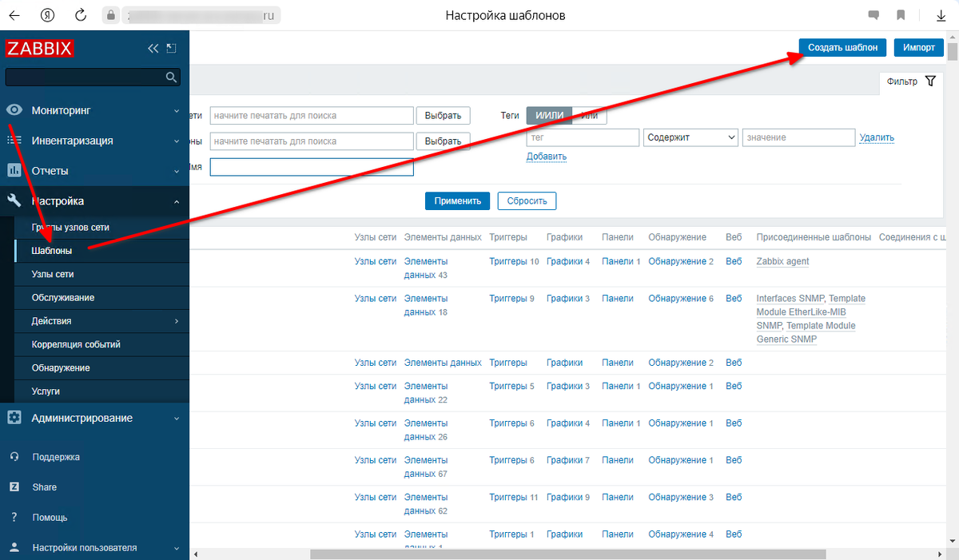Image resolution: width=959 pixels, height=560 pixels.
Task: Expand the Администрирование menu chevron
Action: [x=177, y=419]
